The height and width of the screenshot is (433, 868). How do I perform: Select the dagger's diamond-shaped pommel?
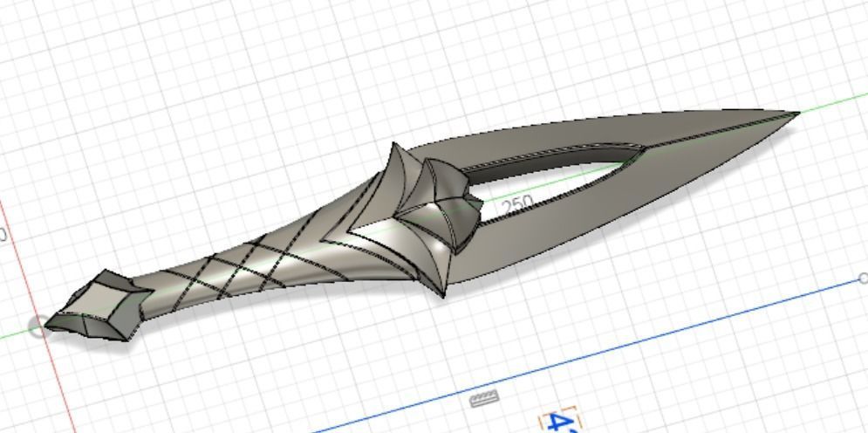coord(99,306)
